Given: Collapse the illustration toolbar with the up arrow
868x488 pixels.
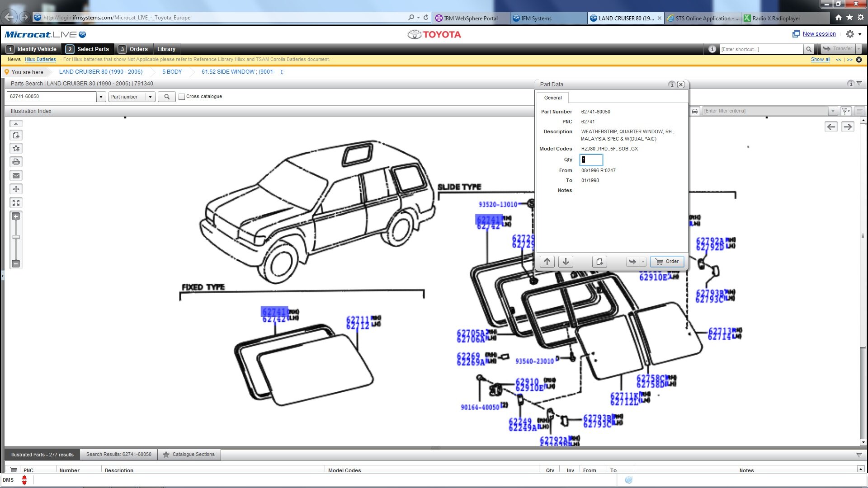Looking at the screenshot, I should [16, 123].
